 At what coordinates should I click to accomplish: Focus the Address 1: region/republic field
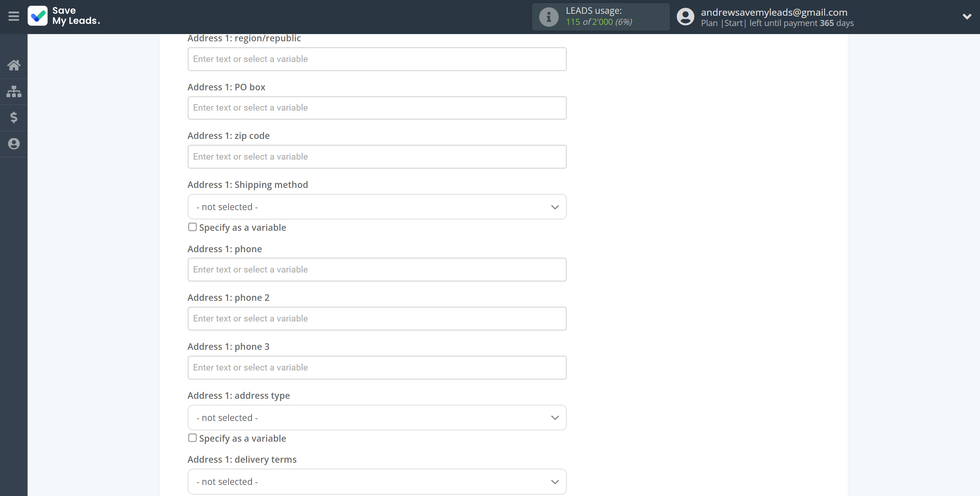[377, 59]
